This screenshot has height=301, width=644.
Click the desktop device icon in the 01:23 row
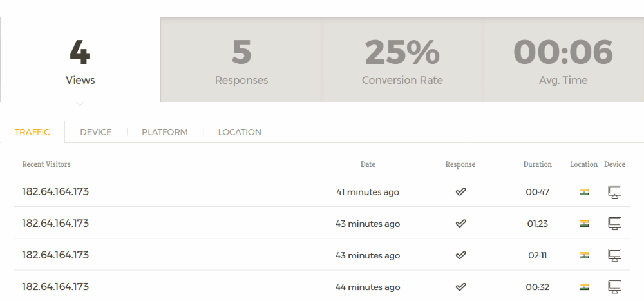click(614, 224)
